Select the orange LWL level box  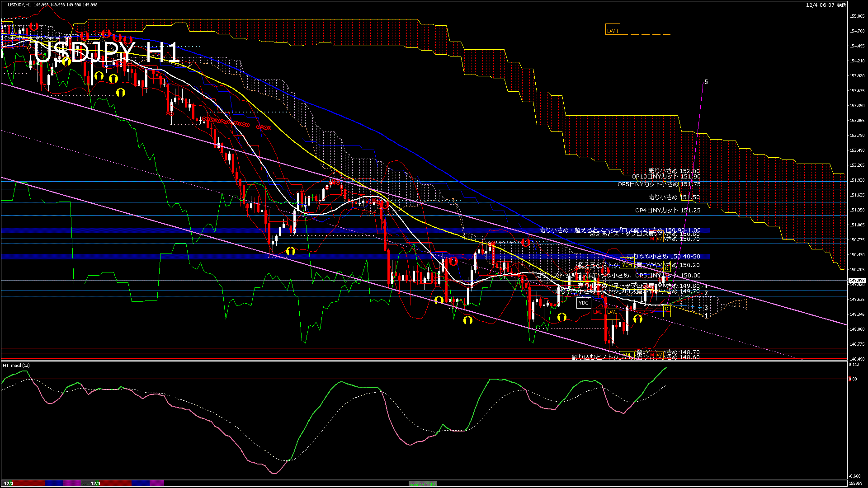point(612,312)
